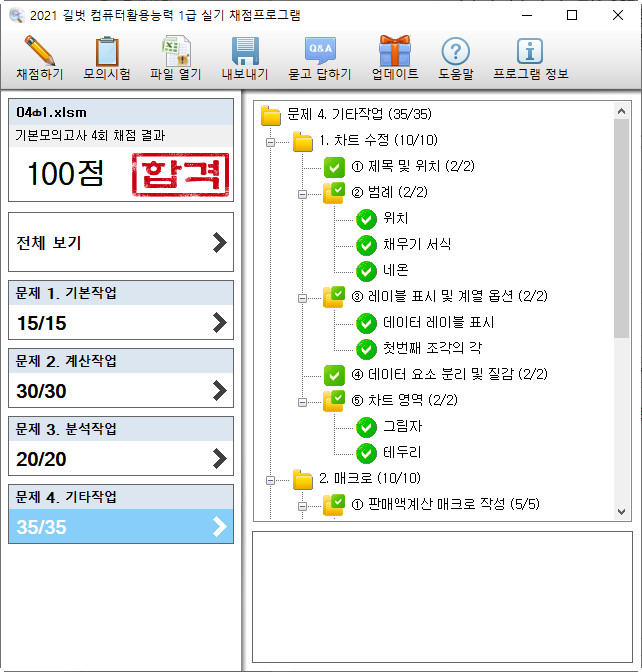The height and width of the screenshot is (672, 642).
Task: Click the green check icon next to 네온
Action: (366, 271)
